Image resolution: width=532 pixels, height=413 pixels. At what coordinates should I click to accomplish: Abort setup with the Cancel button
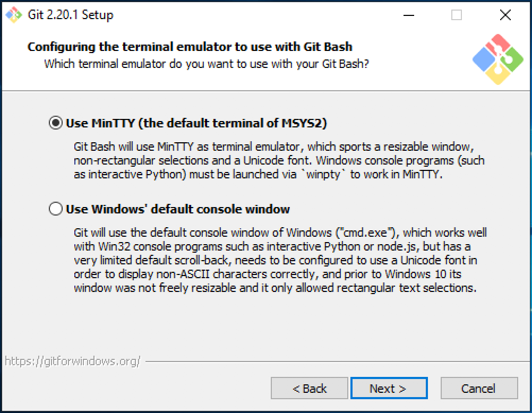click(479, 389)
